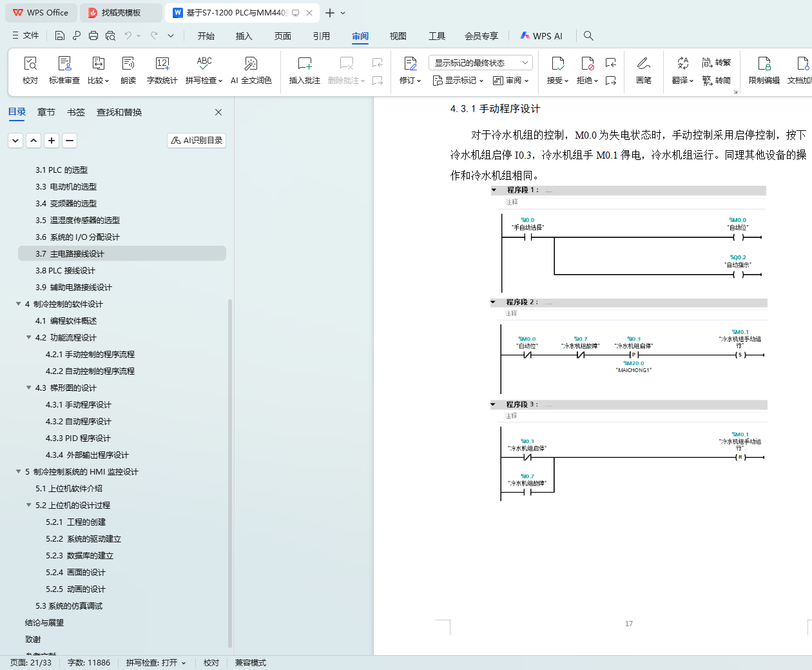Click 页面: 21/33 page indicator
Image resolution: width=812 pixels, height=670 pixels.
pos(31,663)
